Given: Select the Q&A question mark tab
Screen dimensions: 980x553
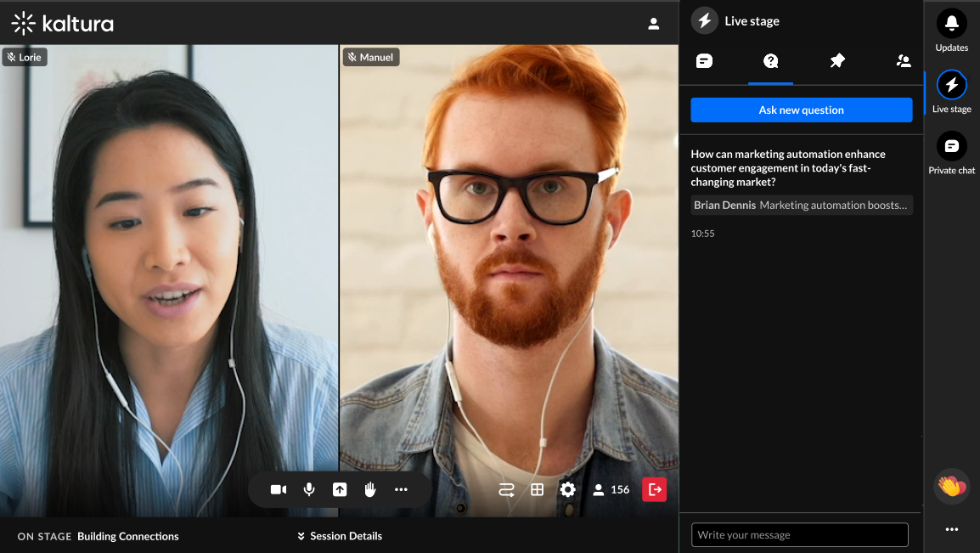Looking at the screenshot, I should (770, 60).
